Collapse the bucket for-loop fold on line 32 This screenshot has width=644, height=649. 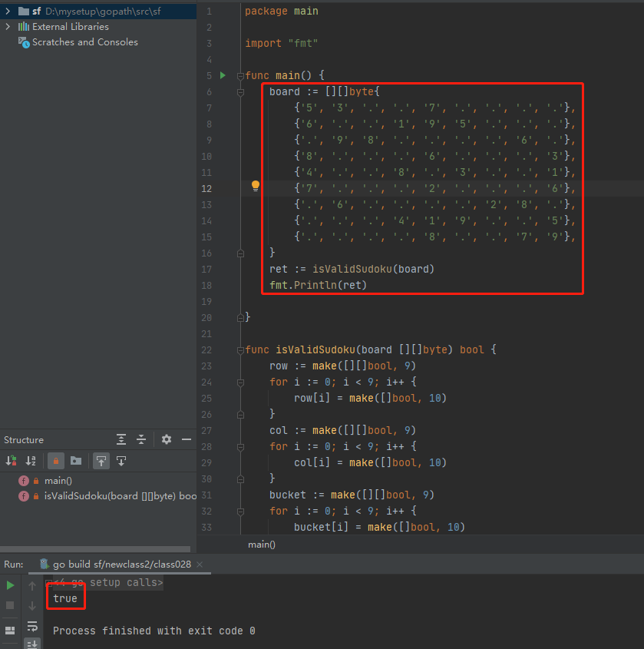point(240,512)
